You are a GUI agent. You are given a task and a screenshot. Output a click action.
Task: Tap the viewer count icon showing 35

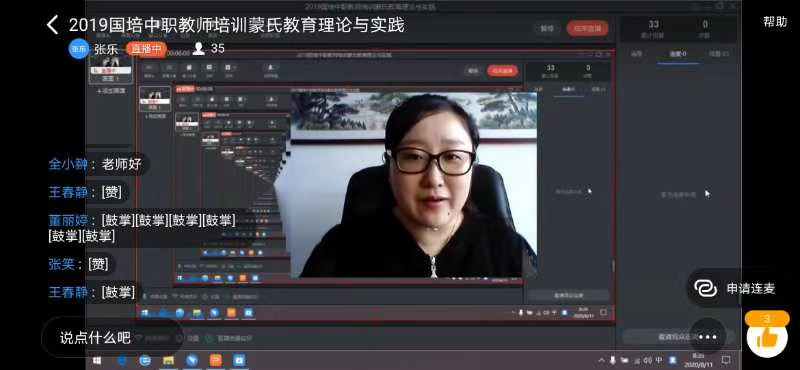click(x=199, y=48)
